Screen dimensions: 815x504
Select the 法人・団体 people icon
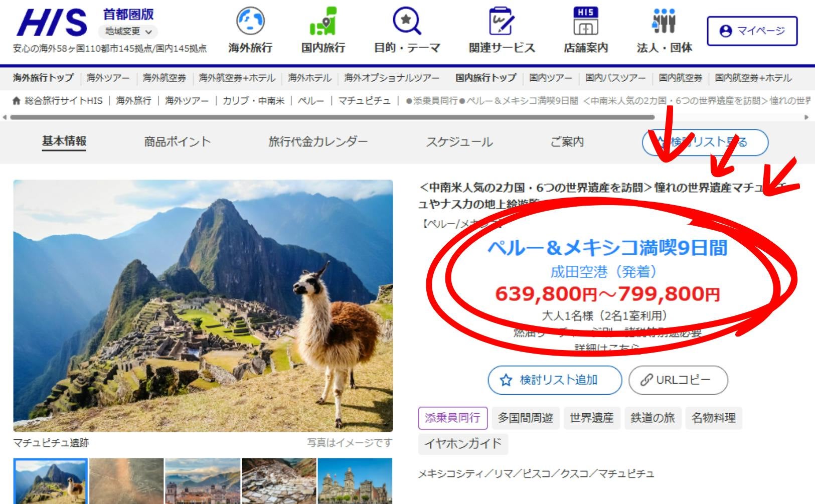664,22
